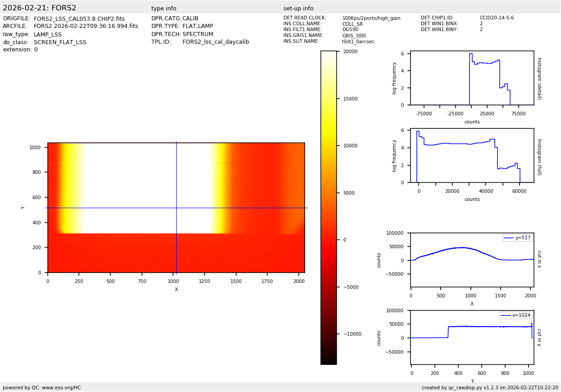Click the histogram (detail) plot
Viewport: 561px width, 392px height.
(472, 78)
